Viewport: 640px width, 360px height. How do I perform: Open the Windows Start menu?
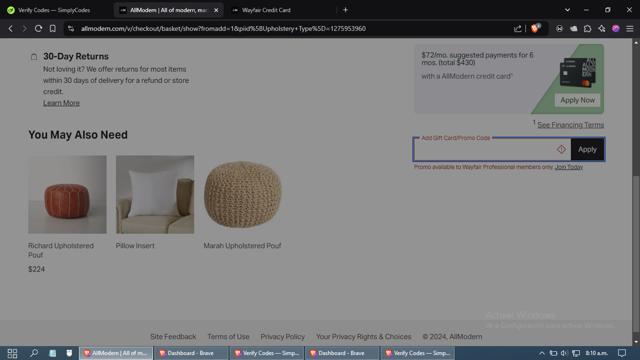point(12,353)
